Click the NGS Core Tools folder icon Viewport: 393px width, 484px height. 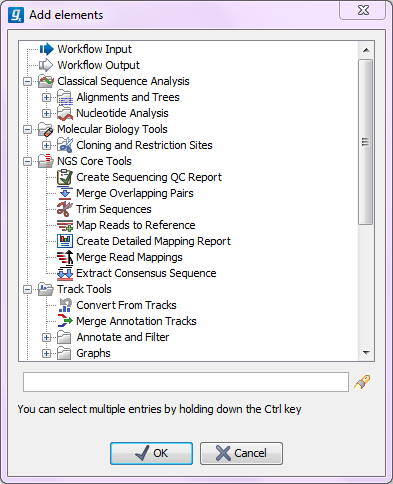pos(46,161)
